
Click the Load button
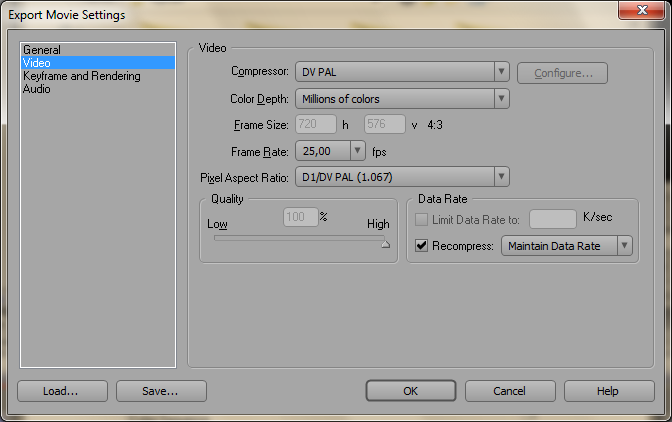(x=62, y=391)
